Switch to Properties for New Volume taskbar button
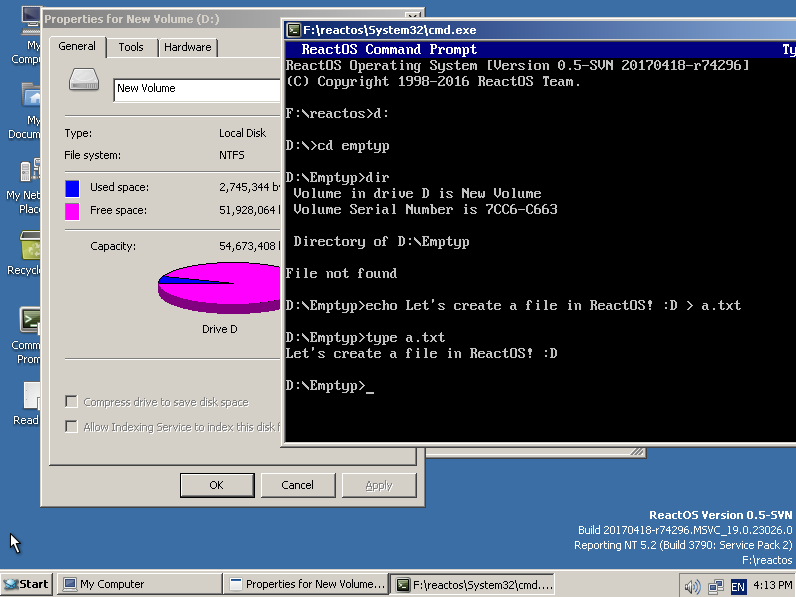The width and height of the screenshot is (796, 597). [x=306, y=584]
